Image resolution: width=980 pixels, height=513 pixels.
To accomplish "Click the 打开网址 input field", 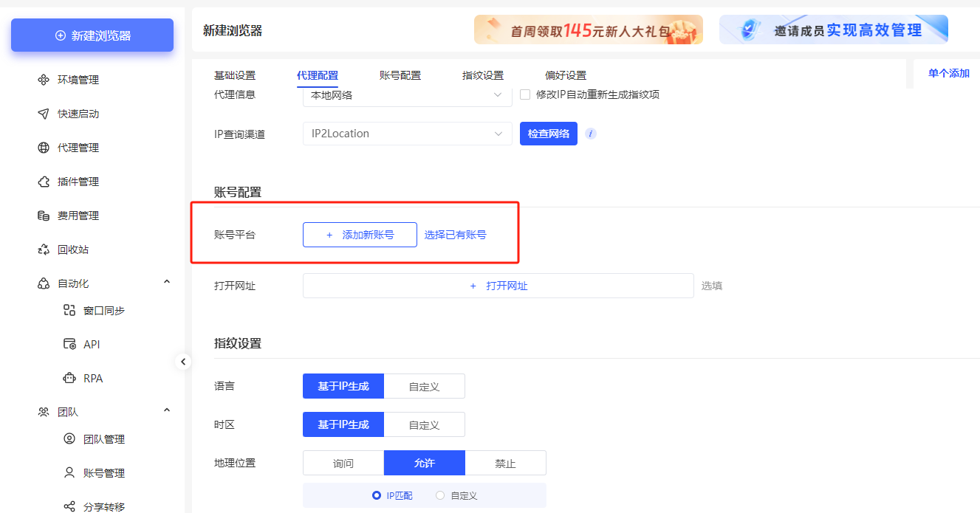I will pyautogui.click(x=498, y=286).
